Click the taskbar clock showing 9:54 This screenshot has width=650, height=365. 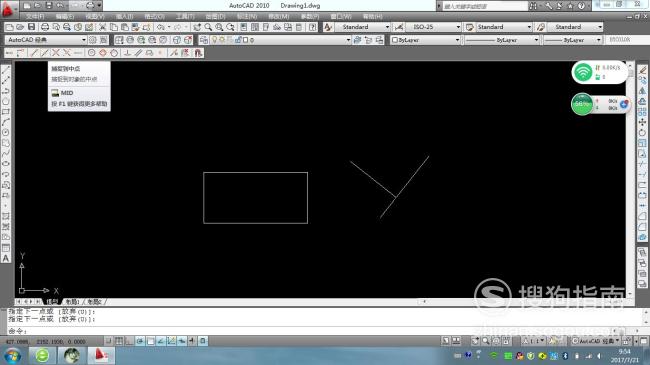625,352
